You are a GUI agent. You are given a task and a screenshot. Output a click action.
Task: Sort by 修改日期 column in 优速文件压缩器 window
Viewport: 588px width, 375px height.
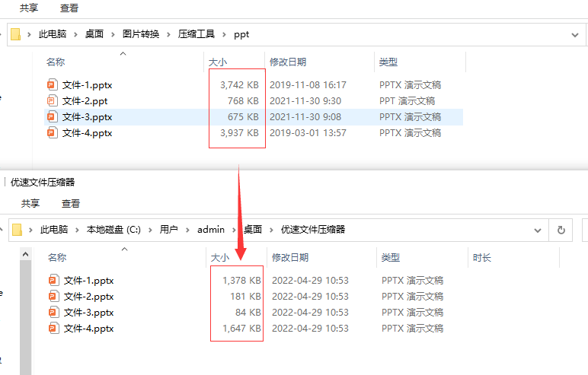[290, 257]
